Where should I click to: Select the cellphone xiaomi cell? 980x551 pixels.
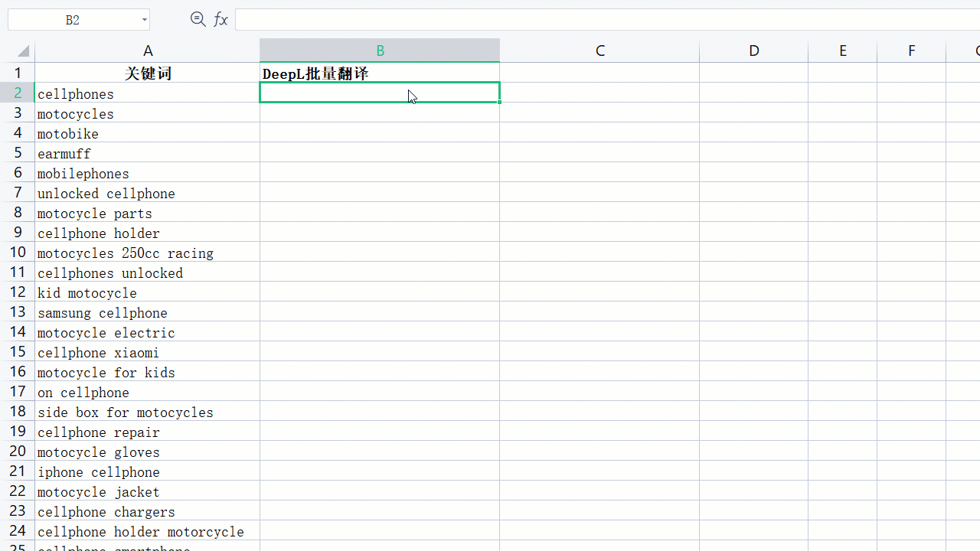pos(148,352)
